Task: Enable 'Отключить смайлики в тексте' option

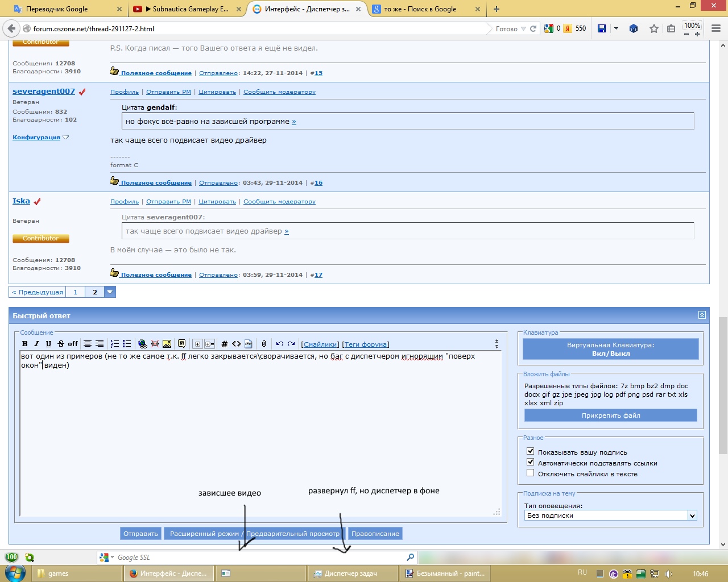Action: coord(530,473)
